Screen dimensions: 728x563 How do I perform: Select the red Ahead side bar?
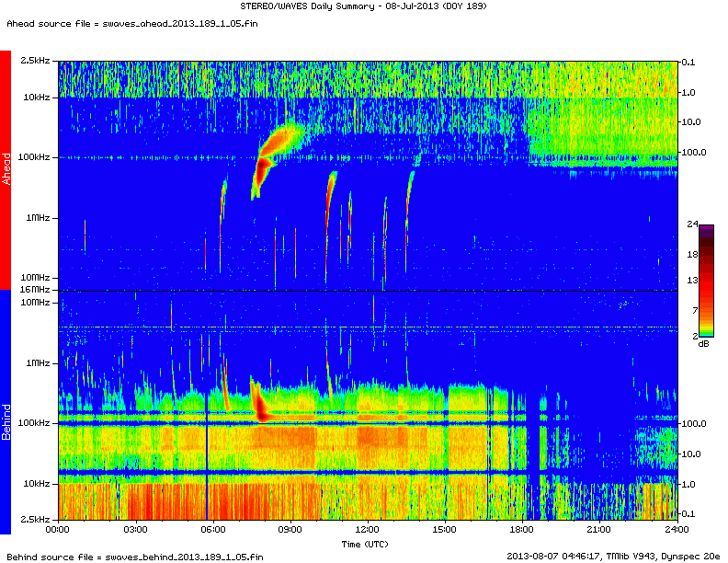pyautogui.click(x=6, y=168)
